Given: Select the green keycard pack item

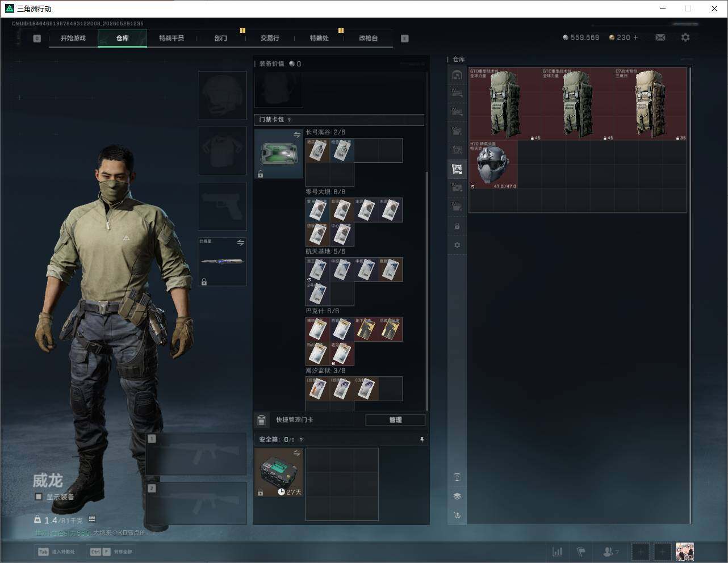Looking at the screenshot, I should 279,154.
